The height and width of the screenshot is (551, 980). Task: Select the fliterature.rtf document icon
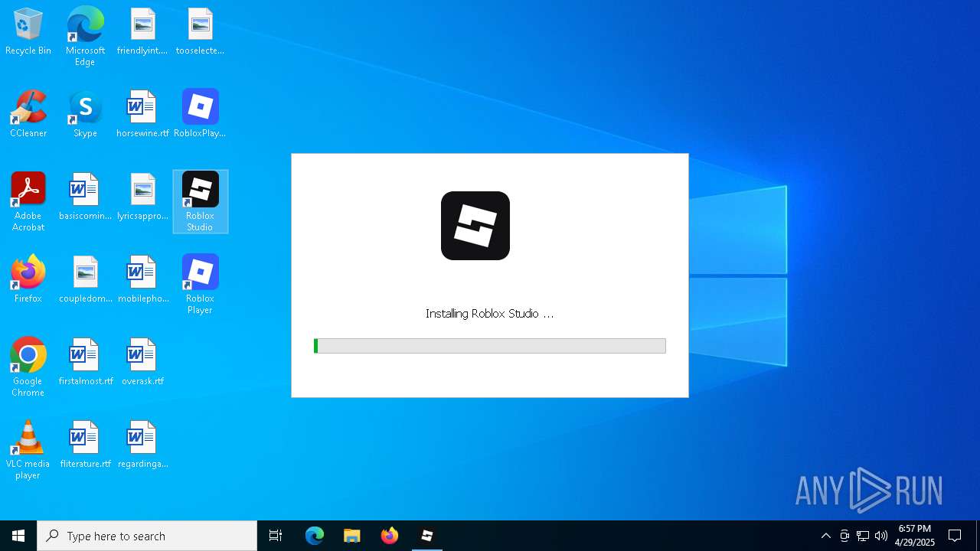(x=85, y=445)
